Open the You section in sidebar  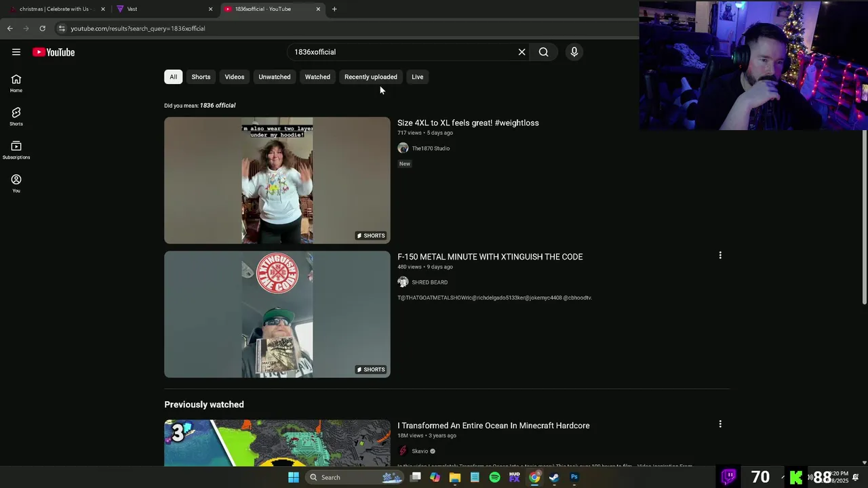pyautogui.click(x=16, y=183)
